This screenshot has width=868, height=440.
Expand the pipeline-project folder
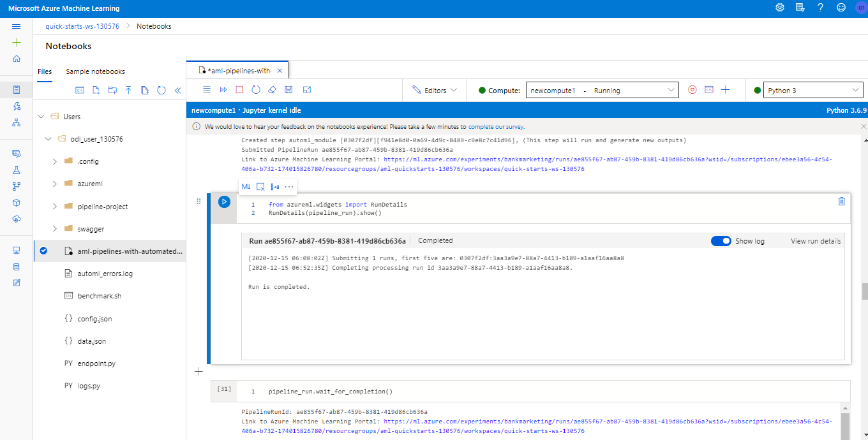click(x=55, y=207)
